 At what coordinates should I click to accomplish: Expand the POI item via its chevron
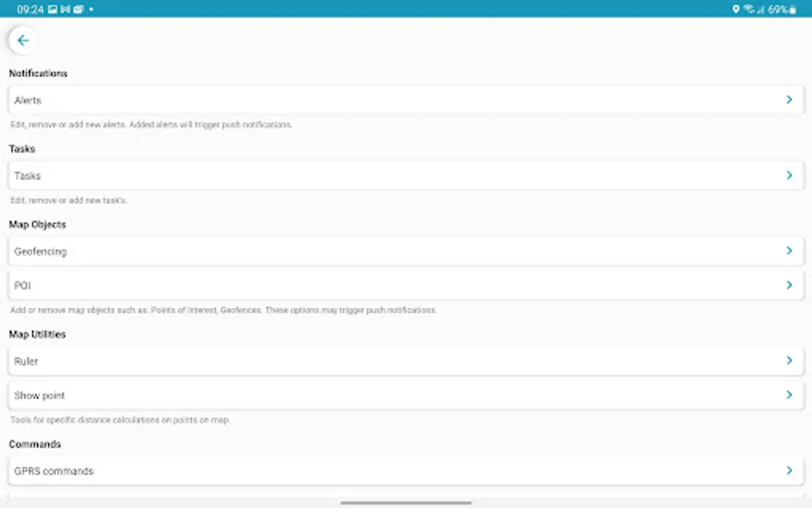click(x=789, y=285)
